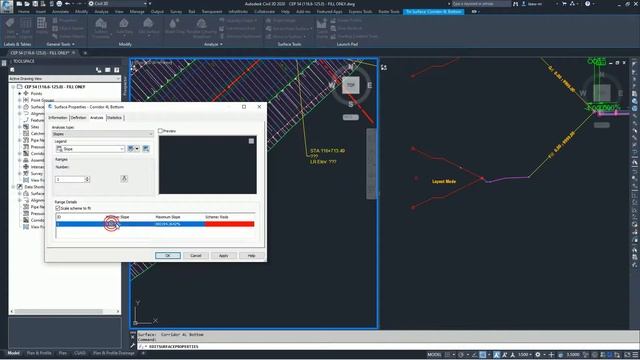The image size is (640, 360).
Task: Click the Open folder quick access icon
Action: click(27, 4)
